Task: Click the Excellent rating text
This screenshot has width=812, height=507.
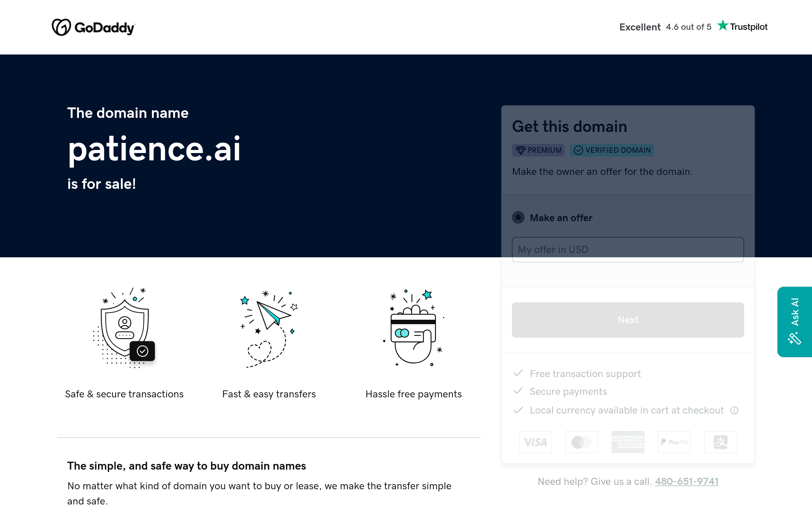Action: coord(639,27)
